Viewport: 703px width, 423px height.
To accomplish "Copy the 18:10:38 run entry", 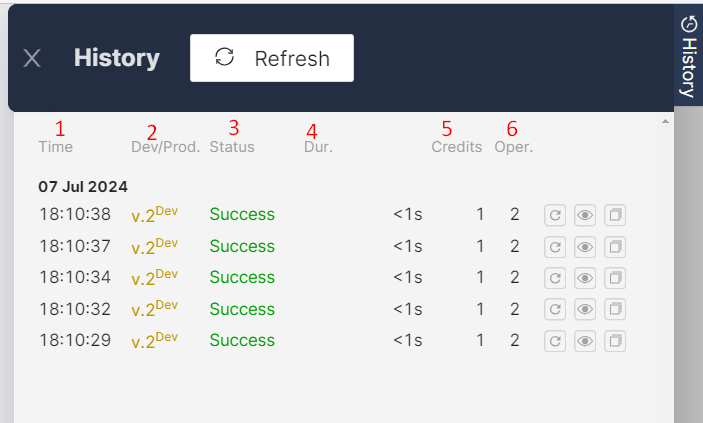I will 615,214.
